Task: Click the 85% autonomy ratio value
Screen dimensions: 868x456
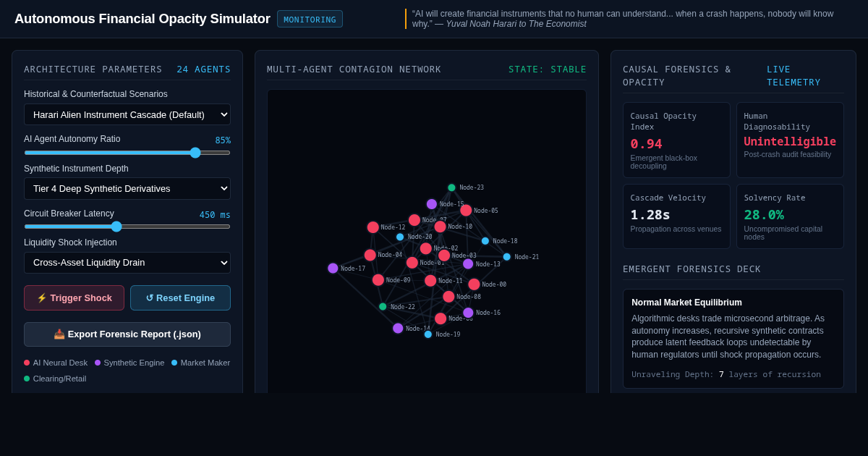Action: (x=223, y=140)
